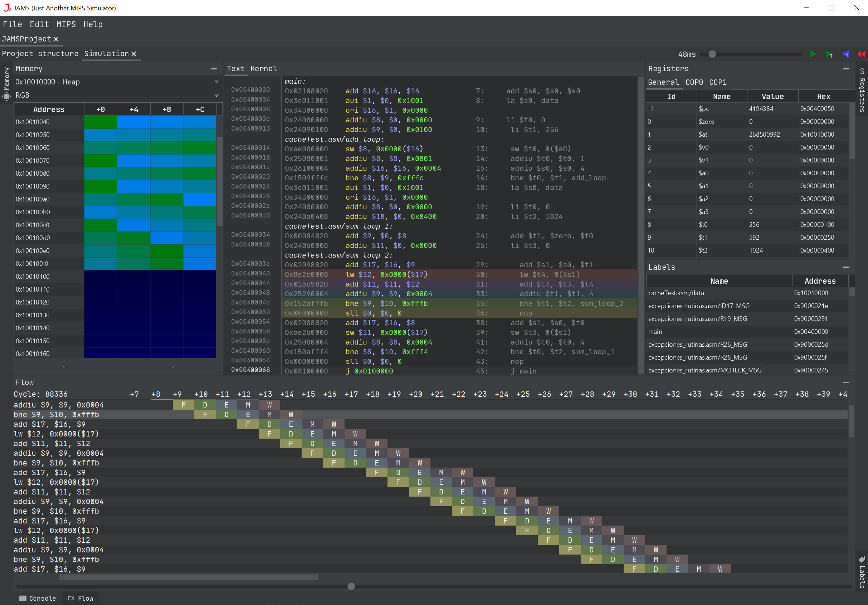The width and height of the screenshot is (868, 605).
Task: Switch to the COP0 registers tab
Action: [x=694, y=82]
